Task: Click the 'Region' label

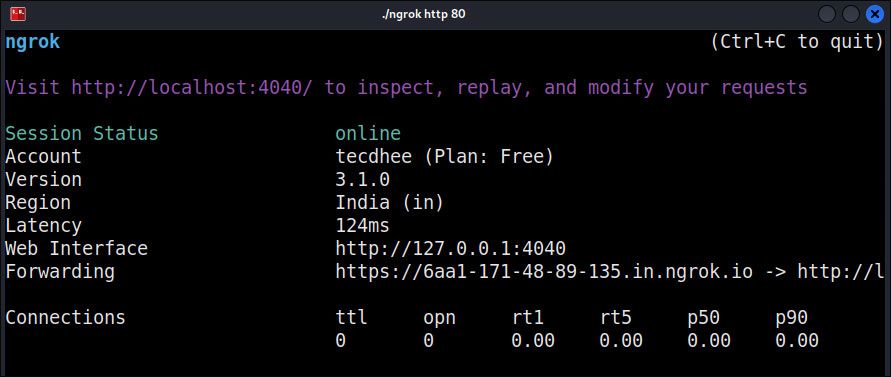Action: pos(38,203)
